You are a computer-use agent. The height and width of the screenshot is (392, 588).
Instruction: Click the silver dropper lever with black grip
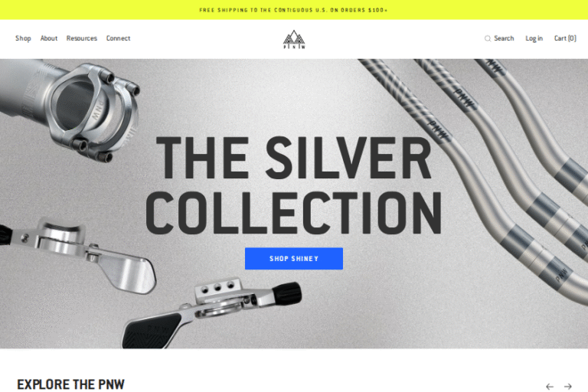point(212,313)
